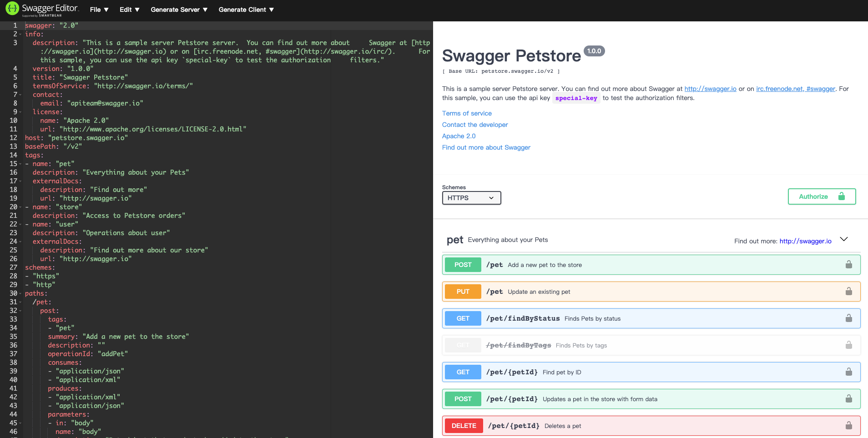This screenshot has height=438, width=868.
Task: Fold the pet tag block at line 15
Action: tap(20, 164)
